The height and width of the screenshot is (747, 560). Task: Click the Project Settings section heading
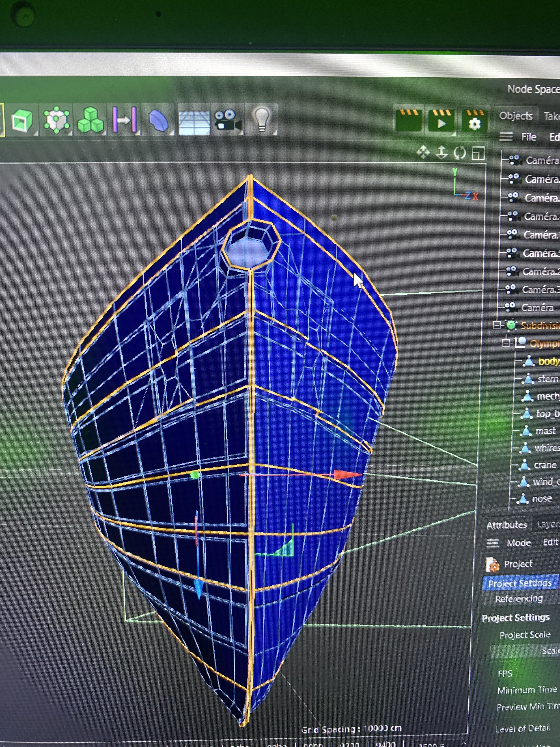click(x=516, y=618)
